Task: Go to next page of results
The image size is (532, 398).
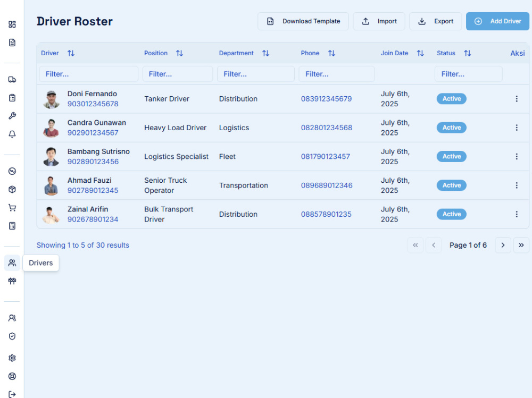Action: click(x=503, y=245)
